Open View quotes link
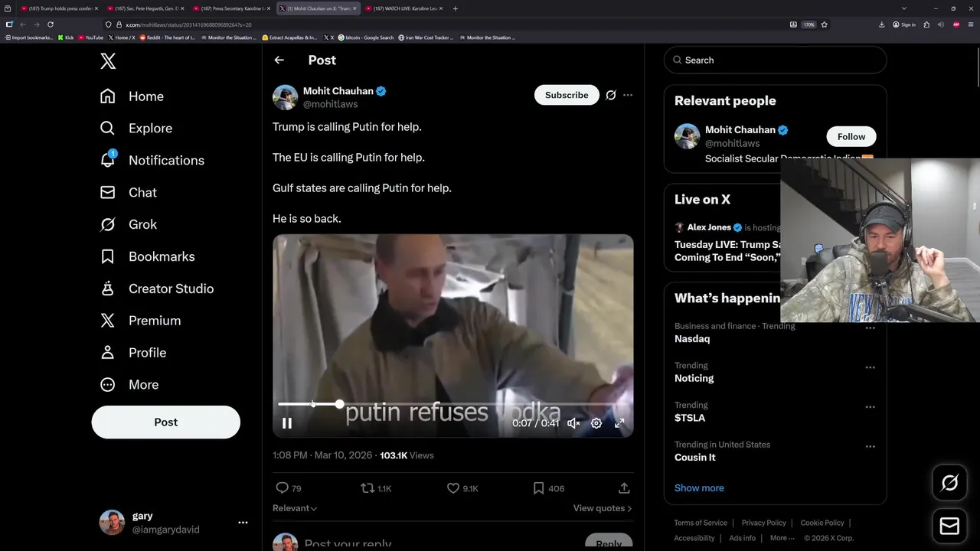 [603, 508]
